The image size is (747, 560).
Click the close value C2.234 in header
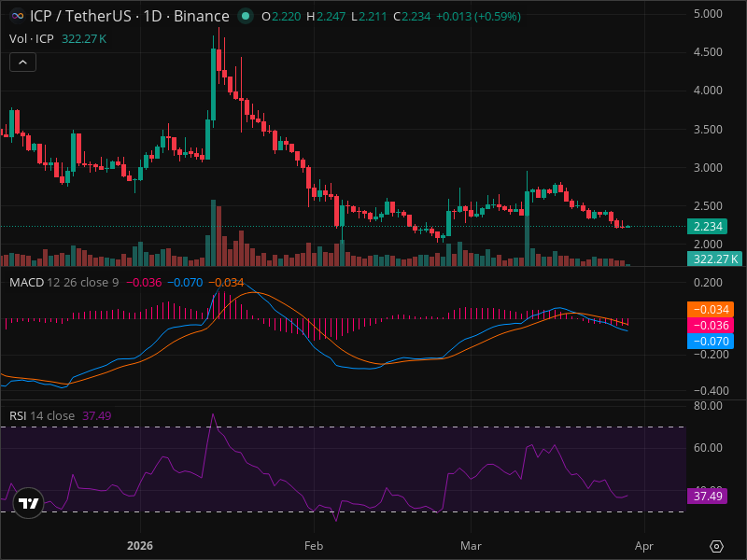click(x=412, y=17)
